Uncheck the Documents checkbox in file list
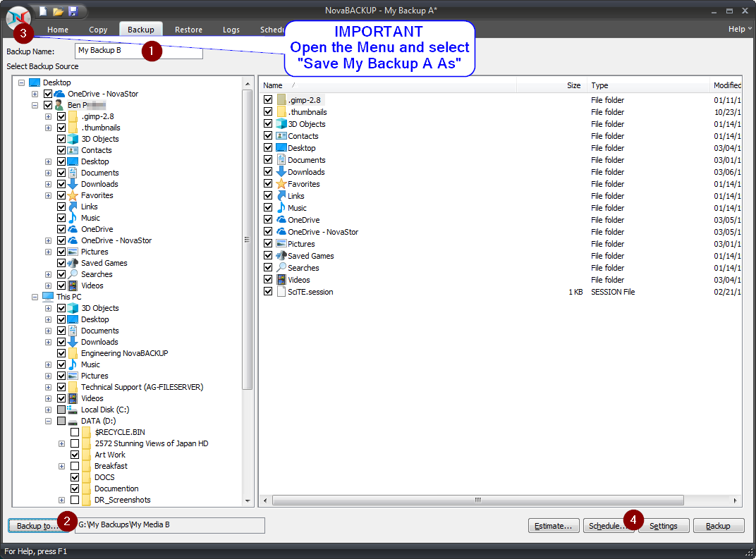This screenshot has height=559, width=756. pyautogui.click(x=268, y=159)
